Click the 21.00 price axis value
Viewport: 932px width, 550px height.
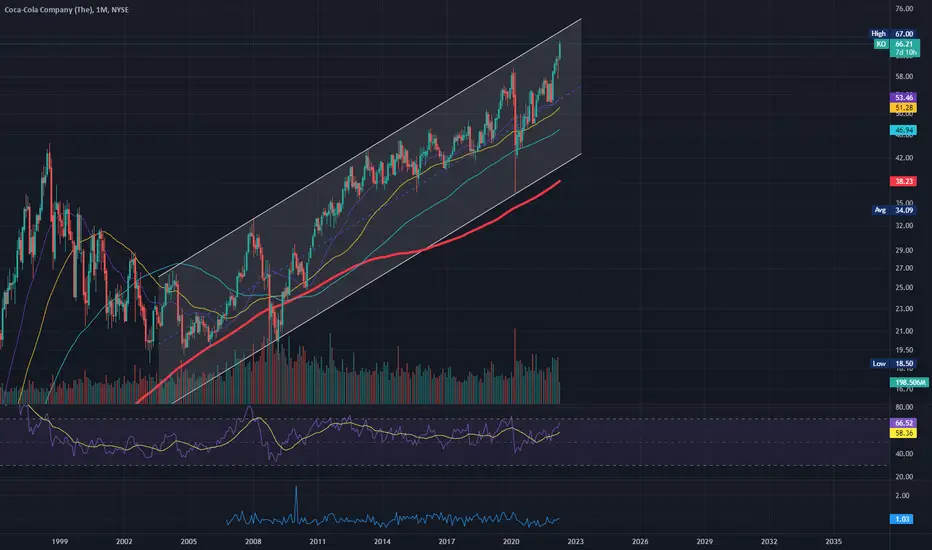click(904, 332)
